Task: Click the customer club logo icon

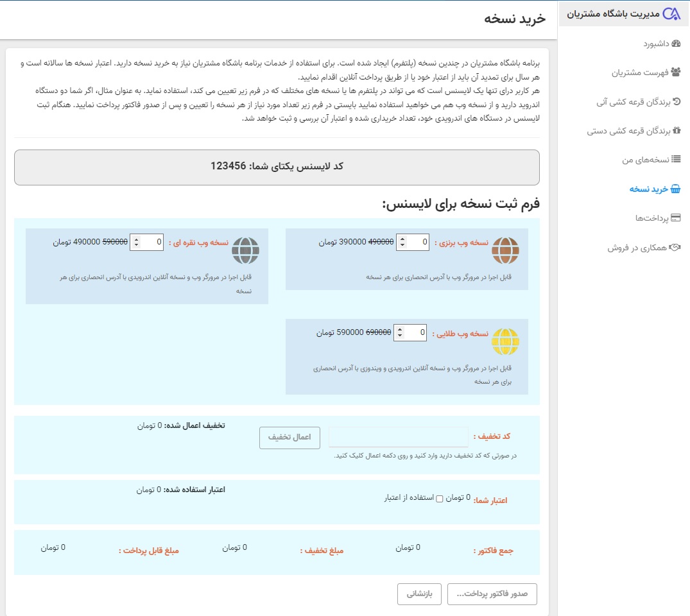Action: [671, 13]
